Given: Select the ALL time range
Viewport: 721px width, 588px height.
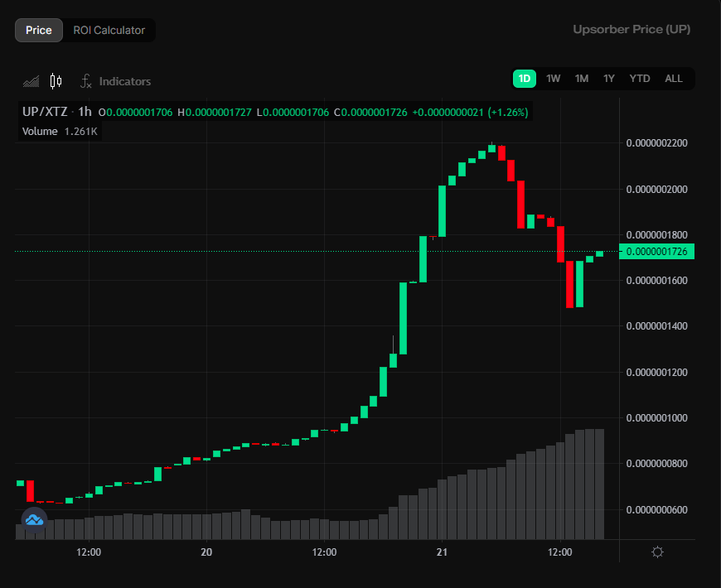Looking at the screenshot, I should (x=674, y=79).
